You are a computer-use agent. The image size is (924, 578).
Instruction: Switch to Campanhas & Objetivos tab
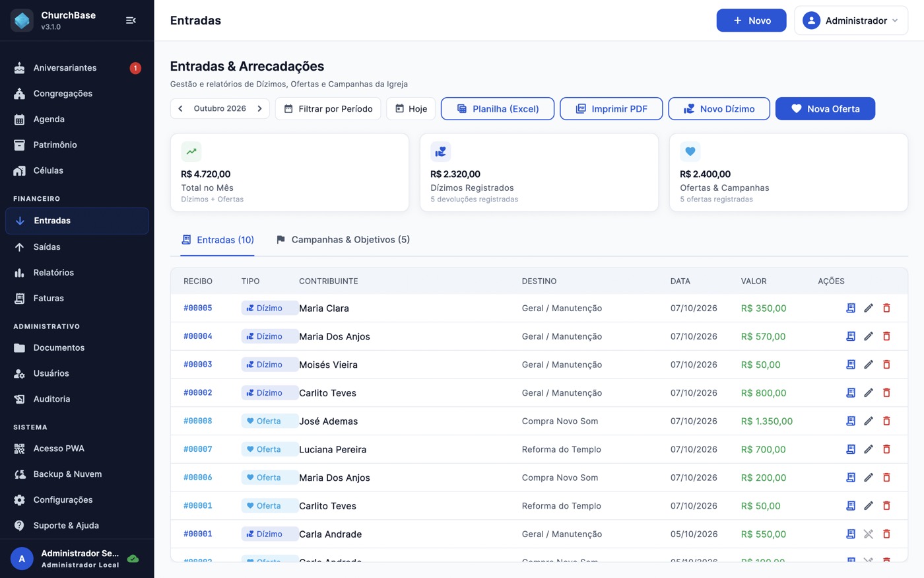coord(343,240)
